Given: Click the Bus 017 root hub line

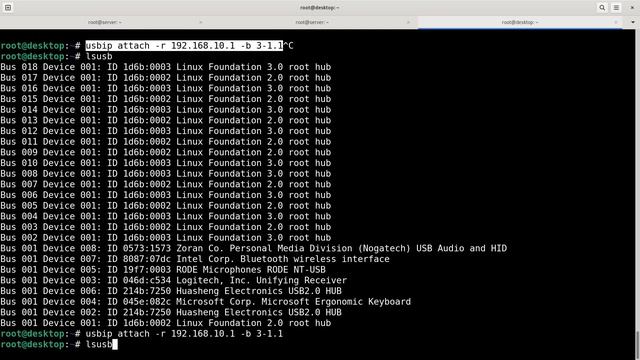Looking at the screenshot, I should click(x=166, y=78).
